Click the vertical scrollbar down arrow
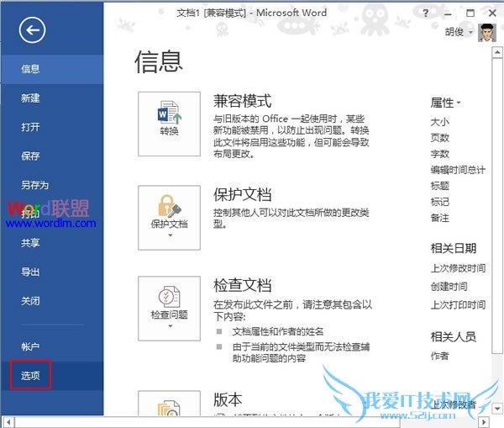Image resolution: width=504 pixels, height=428 pixels. pyautogui.click(x=497, y=409)
